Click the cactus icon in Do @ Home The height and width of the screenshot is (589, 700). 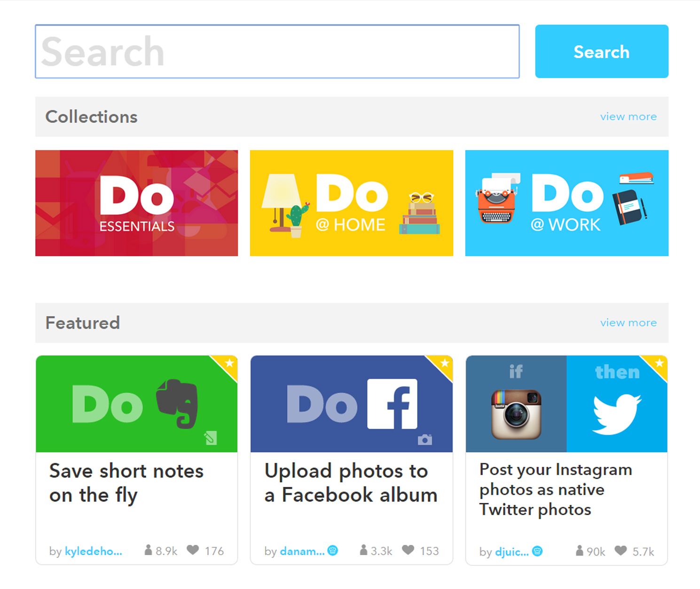click(298, 219)
